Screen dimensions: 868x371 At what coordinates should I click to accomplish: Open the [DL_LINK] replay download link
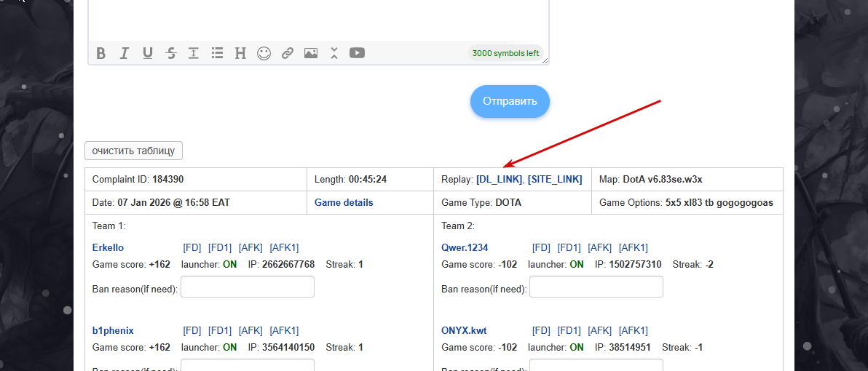pyautogui.click(x=499, y=179)
